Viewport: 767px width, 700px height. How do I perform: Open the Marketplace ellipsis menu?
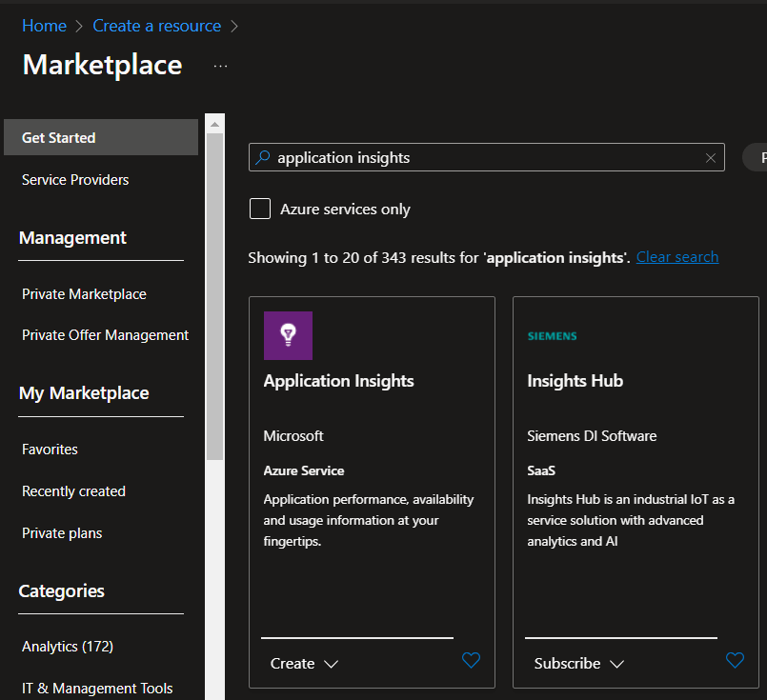click(x=220, y=67)
